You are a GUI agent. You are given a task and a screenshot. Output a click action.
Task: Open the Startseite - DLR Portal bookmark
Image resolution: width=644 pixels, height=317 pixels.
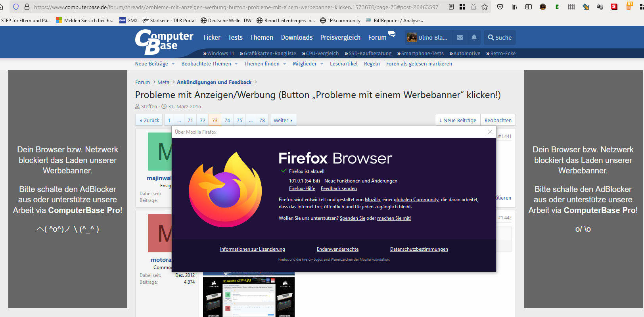(x=169, y=20)
